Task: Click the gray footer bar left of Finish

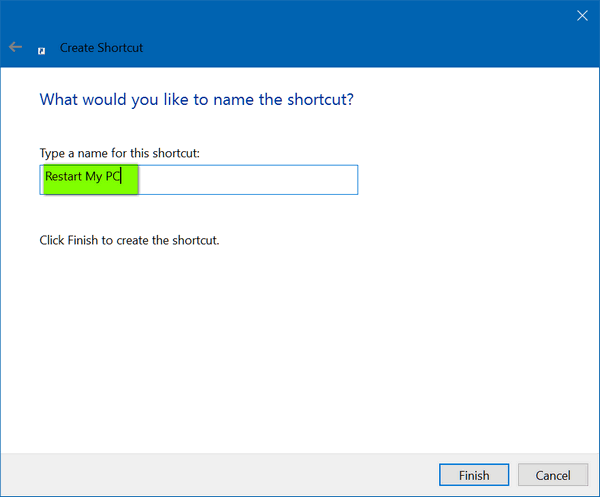Action: (x=220, y=475)
